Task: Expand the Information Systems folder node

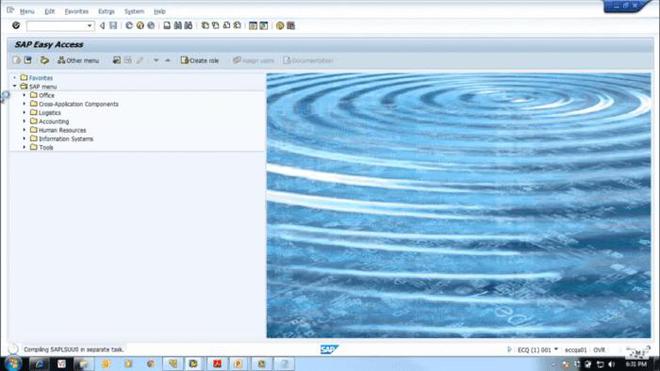Action: coord(24,139)
